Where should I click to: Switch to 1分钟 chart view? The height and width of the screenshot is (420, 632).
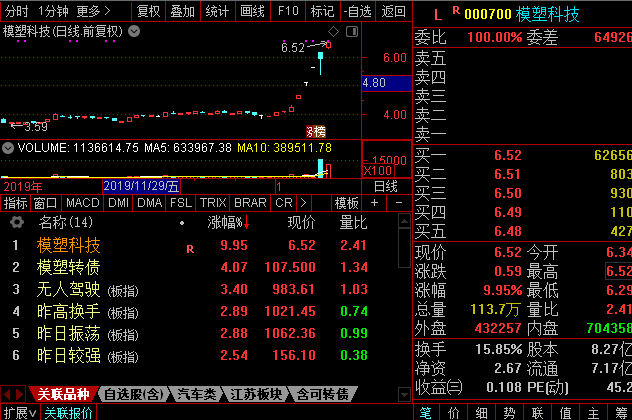(x=54, y=11)
